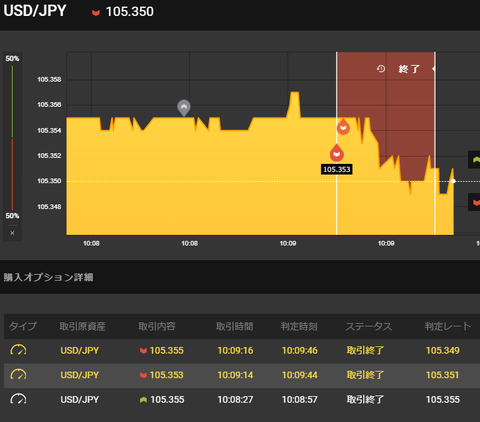The height and width of the screenshot is (422, 480).
Task: Click the 判定時刻 column header
Action: coord(299,326)
